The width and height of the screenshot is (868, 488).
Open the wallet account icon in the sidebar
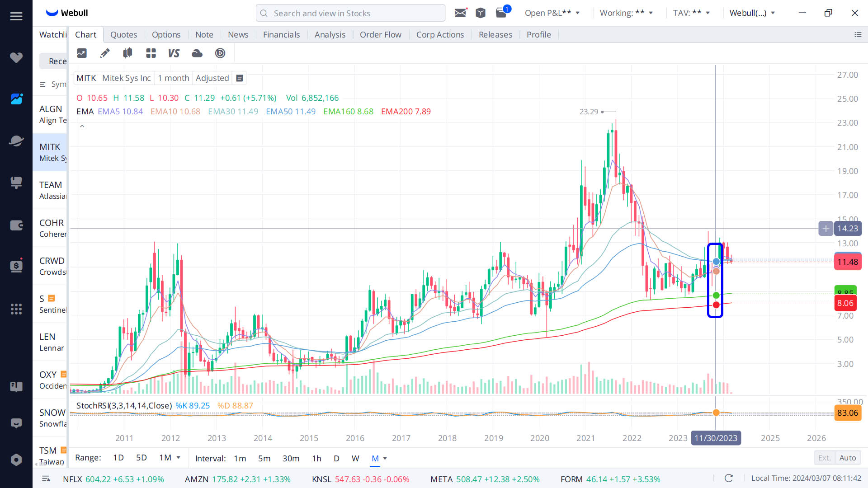click(16, 225)
